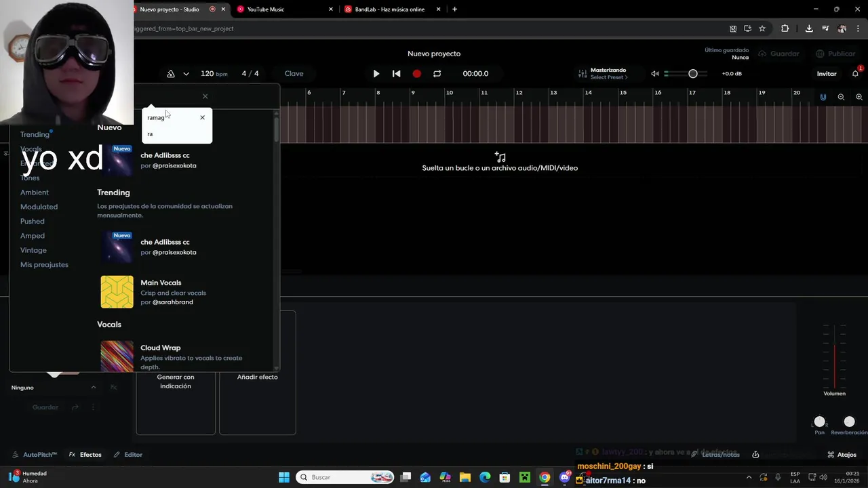Open Letras/notas panel
Screen dimensions: 868x488
tap(715, 455)
